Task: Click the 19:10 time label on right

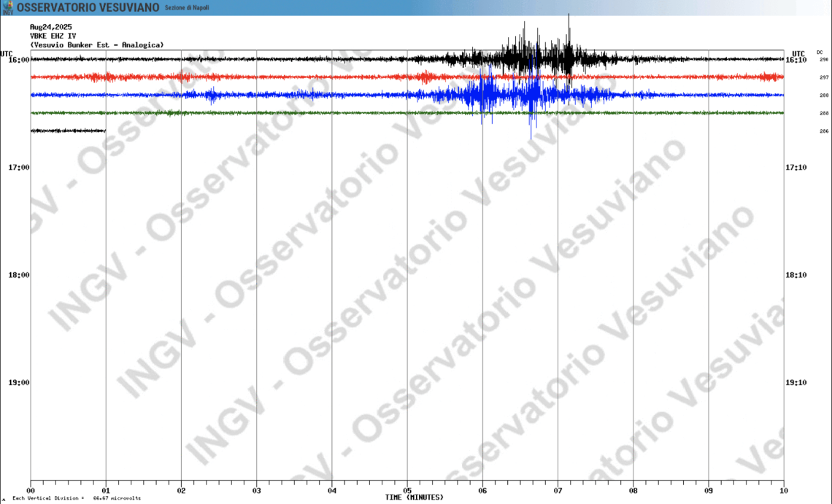Action: tap(796, 383)
